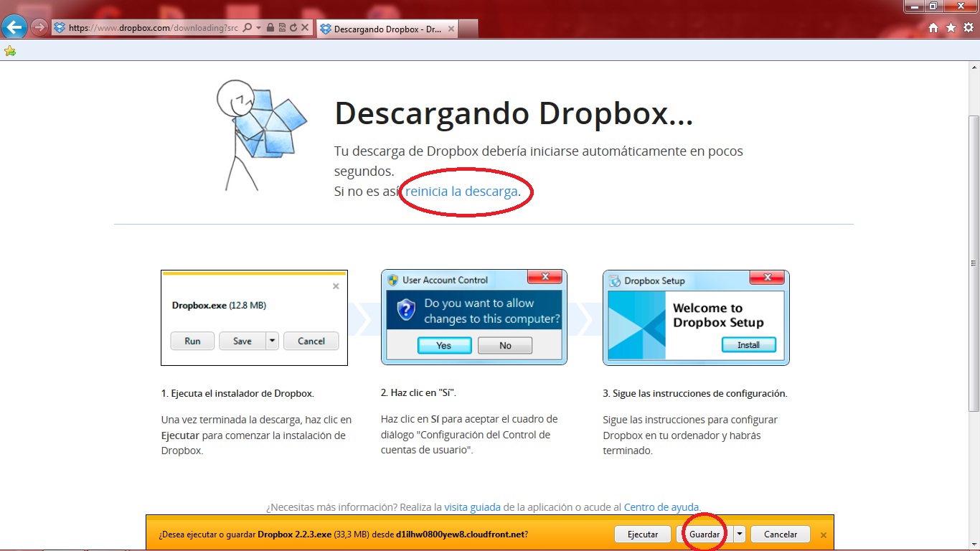
Task: Open a new tab with the blank tab button
Action: click(x=468, y=29)
